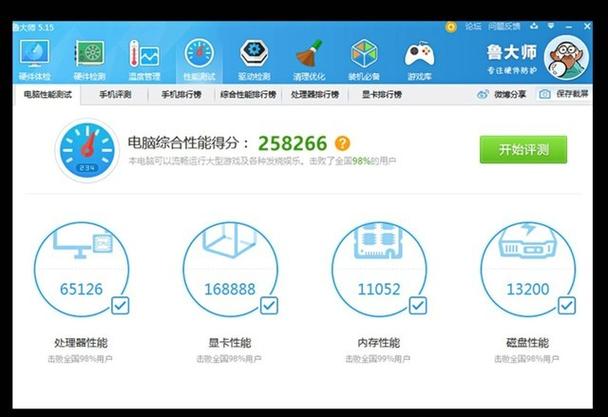Click the 处理器性能 label

pyautogui.click(x=81, y=343)
